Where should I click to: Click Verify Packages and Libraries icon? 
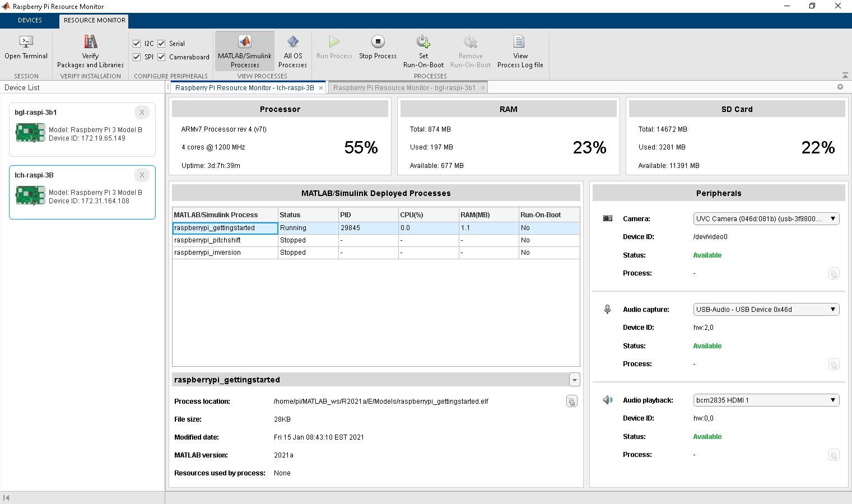[x=90, y=43]
